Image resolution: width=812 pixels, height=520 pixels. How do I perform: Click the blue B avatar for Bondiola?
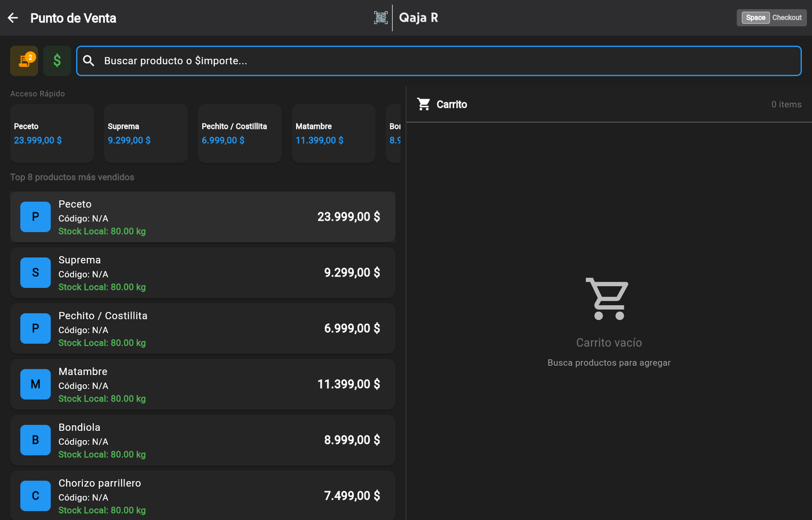pyautogui.click(x=36, y=440)
